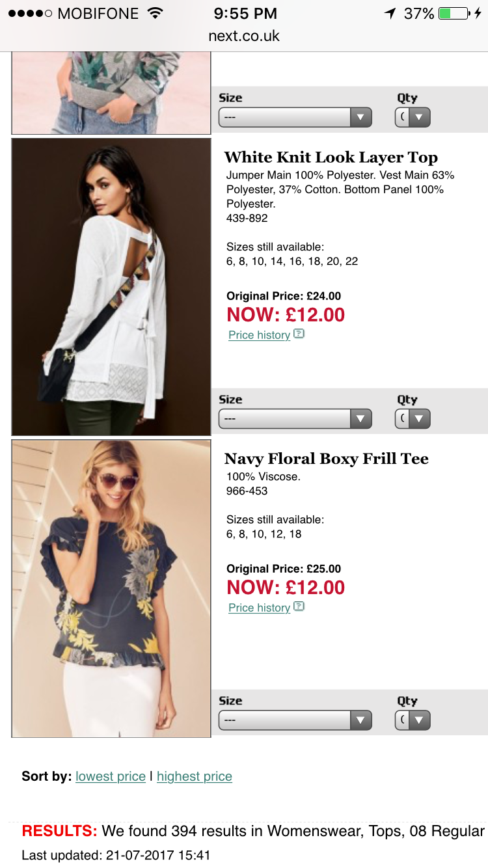This screenshot has height=868, width=488.
Task: Tap the Navy Floral Boxy Frill Tee photo
Action: point(111,588)
